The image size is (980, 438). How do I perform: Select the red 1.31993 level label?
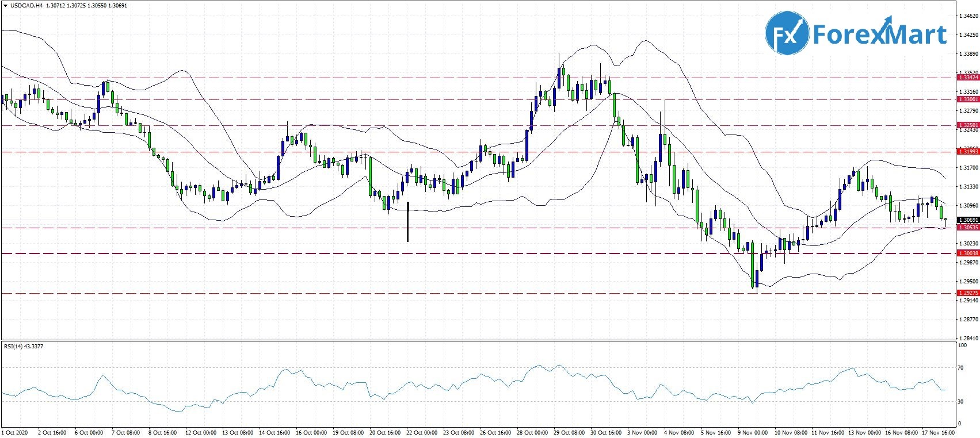[967, 151]
